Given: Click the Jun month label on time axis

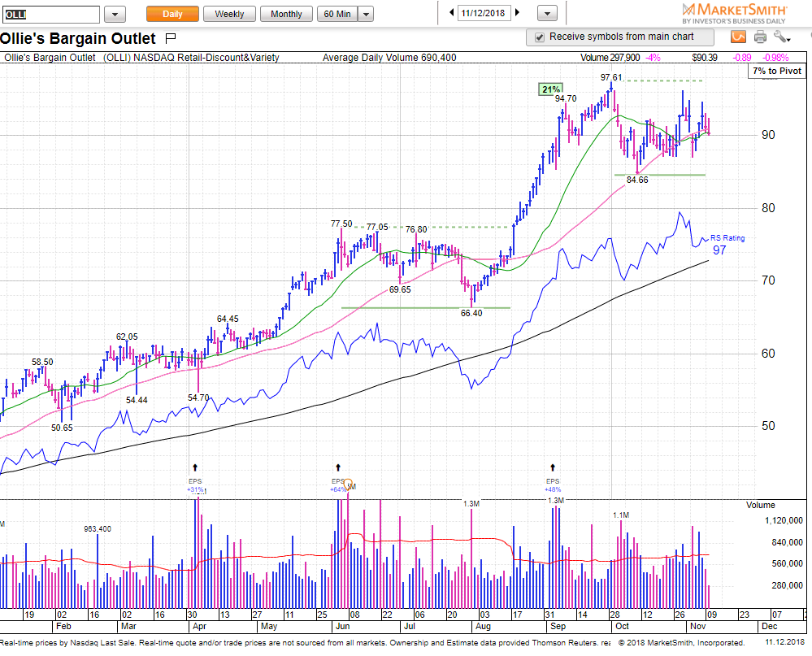Looking at the screenshot, I should coord(342,627).
